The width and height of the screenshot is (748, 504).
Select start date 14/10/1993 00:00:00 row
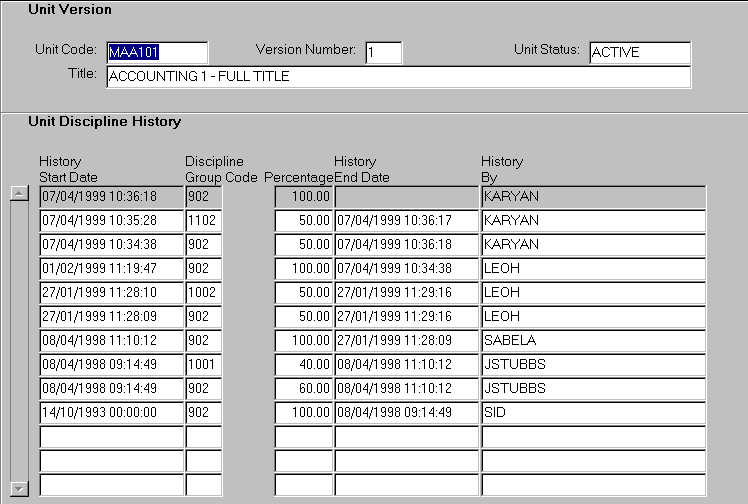tap(111, 413)
